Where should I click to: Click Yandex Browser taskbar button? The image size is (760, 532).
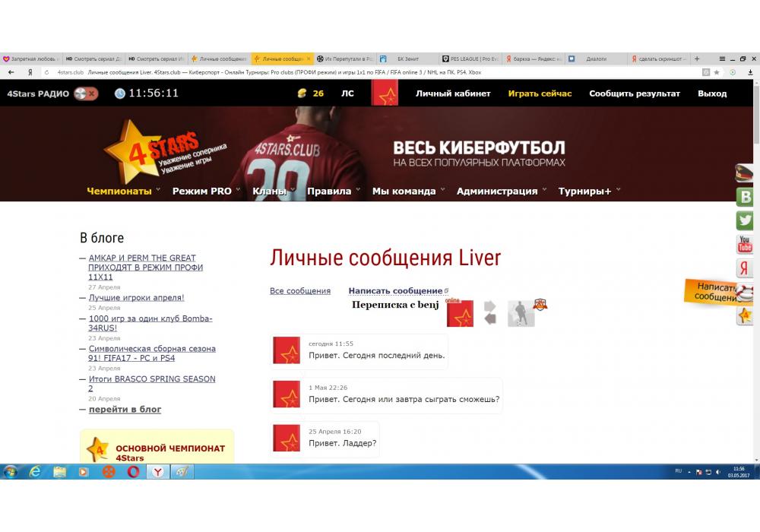click(158, 471)
